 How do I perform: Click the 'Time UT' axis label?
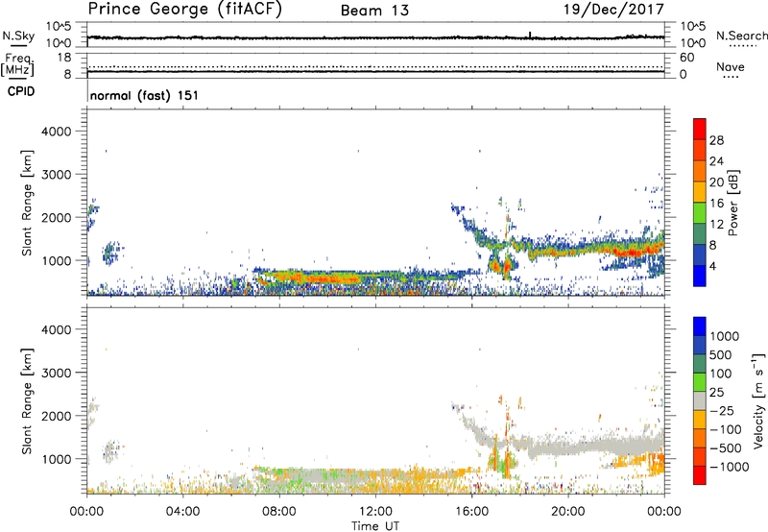375,526
